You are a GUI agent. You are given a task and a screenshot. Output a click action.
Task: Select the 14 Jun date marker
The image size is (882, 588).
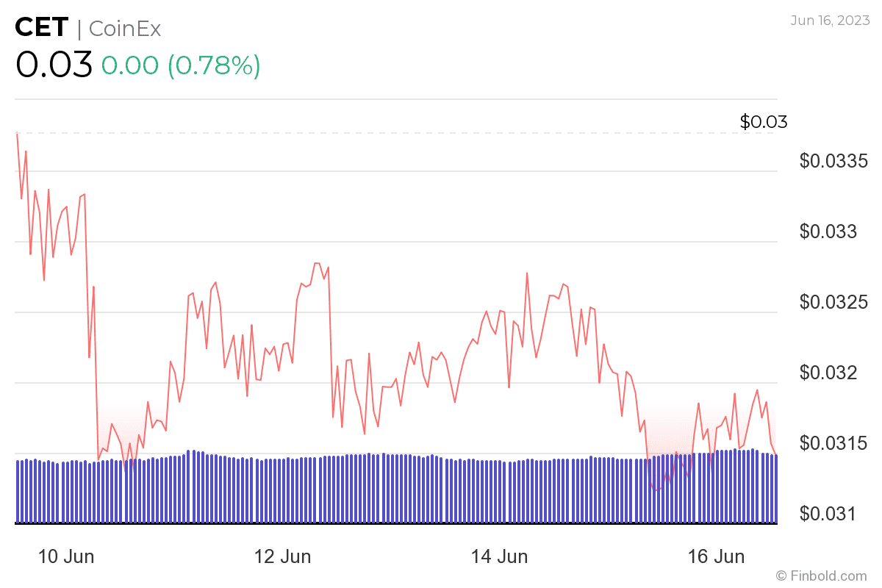(499, 556)
